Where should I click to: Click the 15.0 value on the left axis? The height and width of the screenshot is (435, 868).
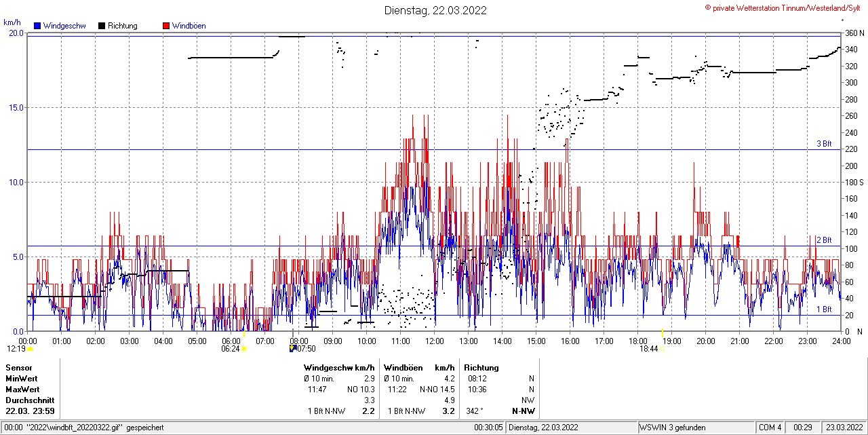(x=16, y=107)
